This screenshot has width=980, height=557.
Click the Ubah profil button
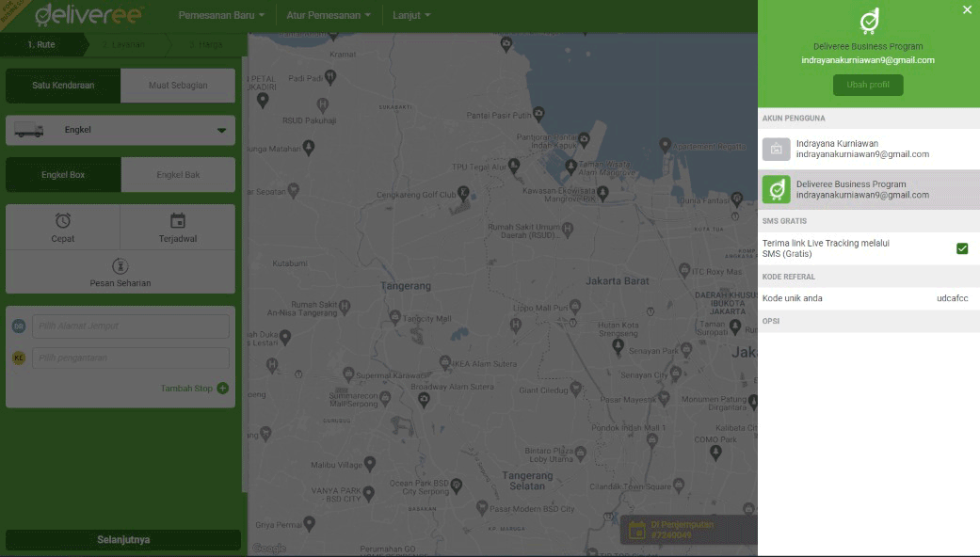click(x=867, y=85)
